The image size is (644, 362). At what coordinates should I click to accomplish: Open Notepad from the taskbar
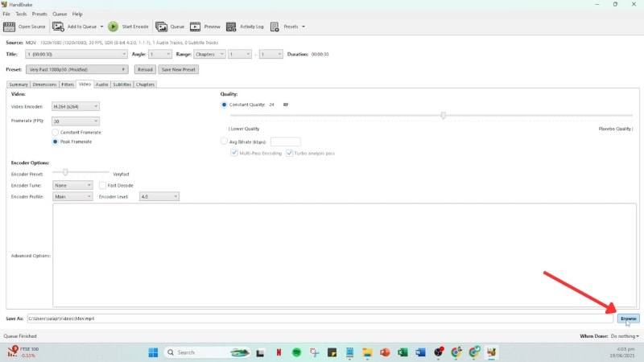click(x=349, y=352)
